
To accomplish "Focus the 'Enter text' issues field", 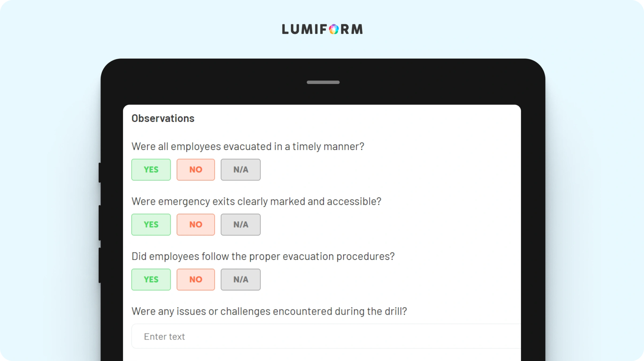I will (x=326, y=336).
